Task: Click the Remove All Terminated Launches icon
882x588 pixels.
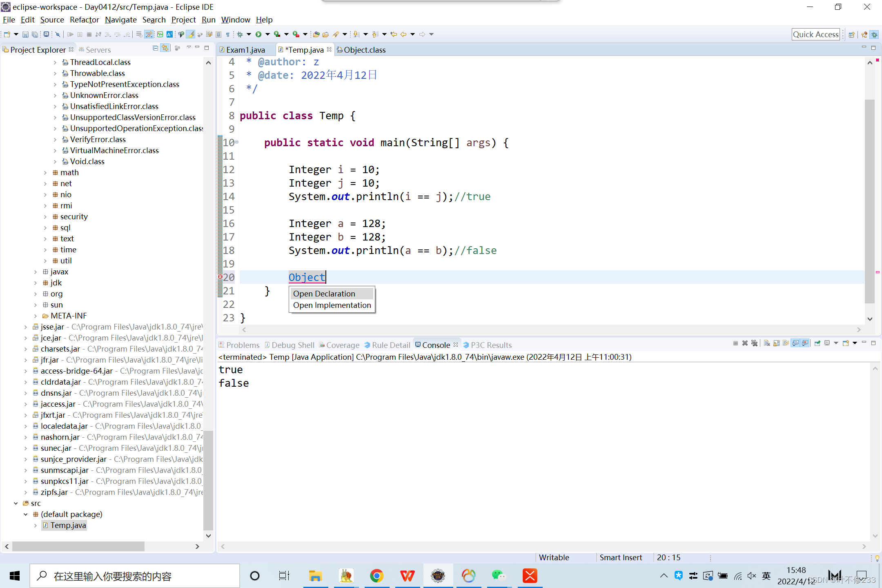Action: (x=754, y=343)
